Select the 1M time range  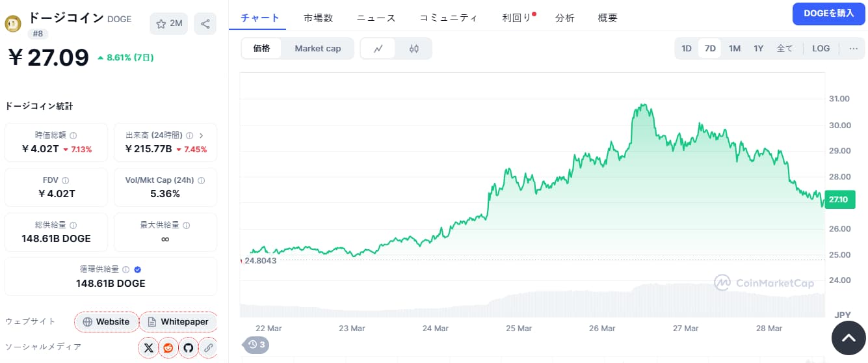tap(734, 49)
